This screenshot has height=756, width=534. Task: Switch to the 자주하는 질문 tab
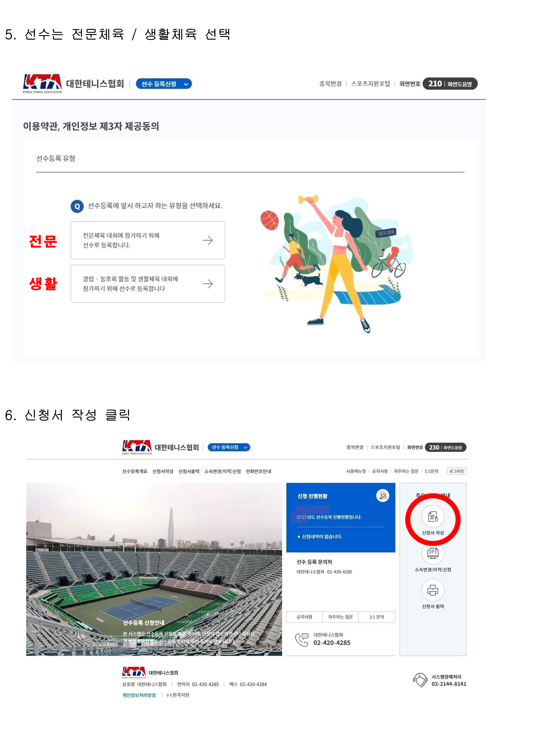tap(340, 617)
